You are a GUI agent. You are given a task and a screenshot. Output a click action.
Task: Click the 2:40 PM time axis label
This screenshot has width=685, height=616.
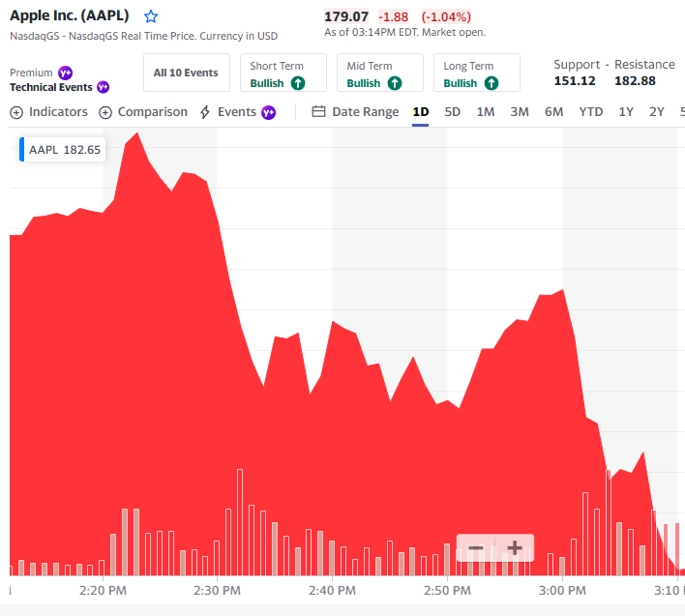332,591
